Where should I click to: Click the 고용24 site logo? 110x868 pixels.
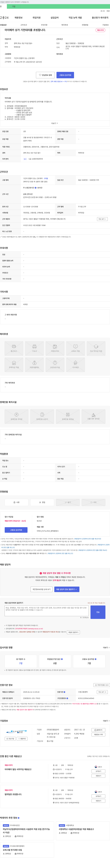(4, 18)
